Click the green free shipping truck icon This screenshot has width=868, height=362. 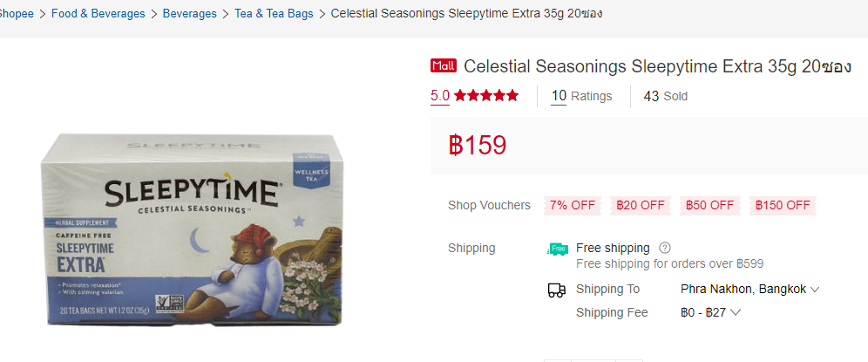click(x=558, y=249)
